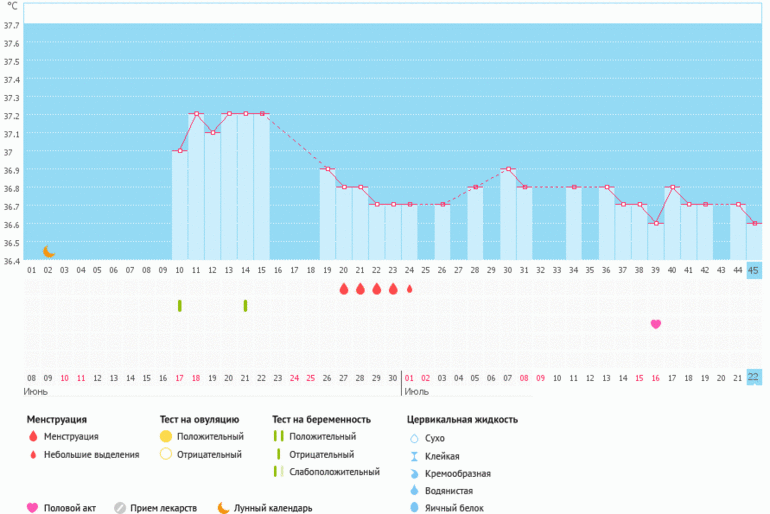Click the red July 16 date label
This screenshot has width=770, height=514.
pos(656,378)
